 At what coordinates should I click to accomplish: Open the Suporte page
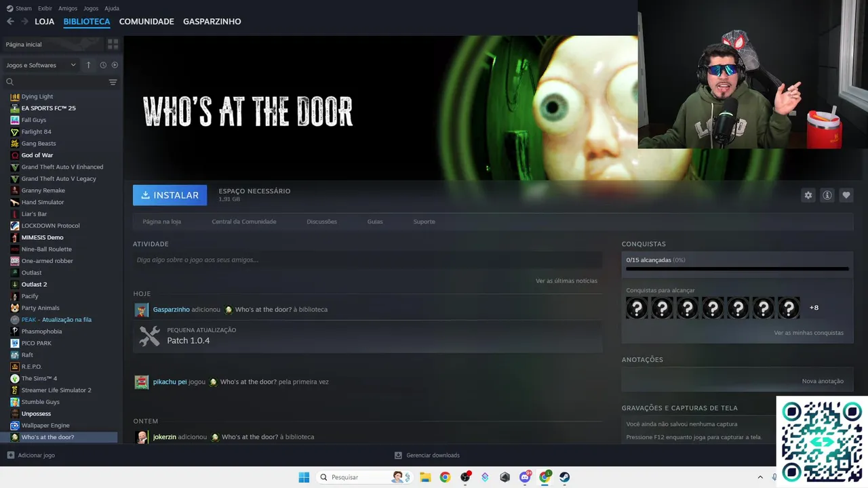pos(424,222)
